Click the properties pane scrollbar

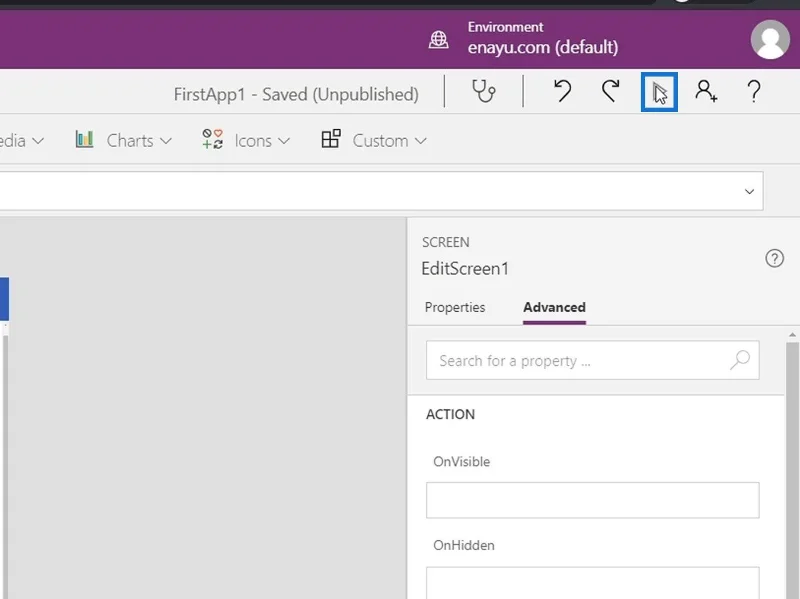(792, 469)
